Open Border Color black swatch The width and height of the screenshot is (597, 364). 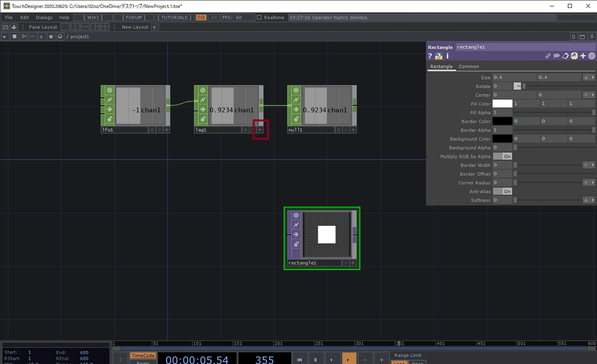502,121
